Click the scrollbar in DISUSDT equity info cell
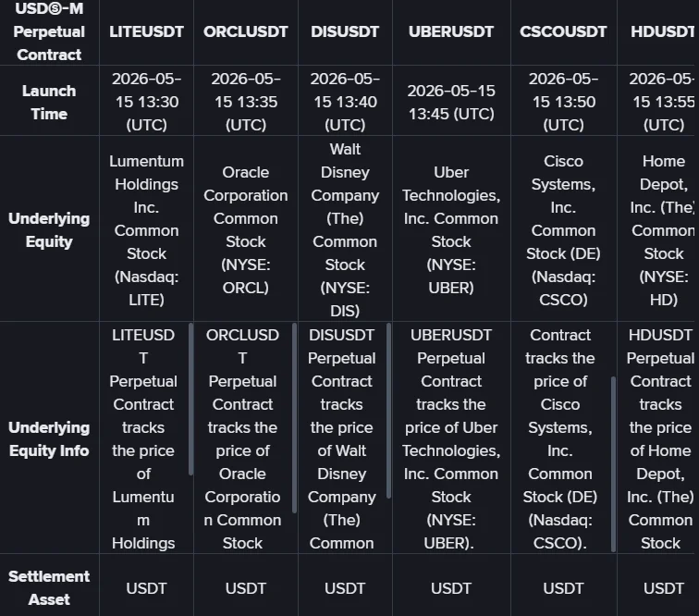The height and width of the screenshot is (616, 699). tap(388, 411)
